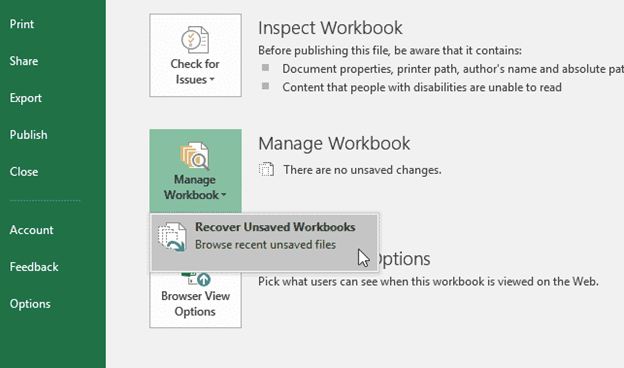Go to the Share section

[x=24, y=61]
